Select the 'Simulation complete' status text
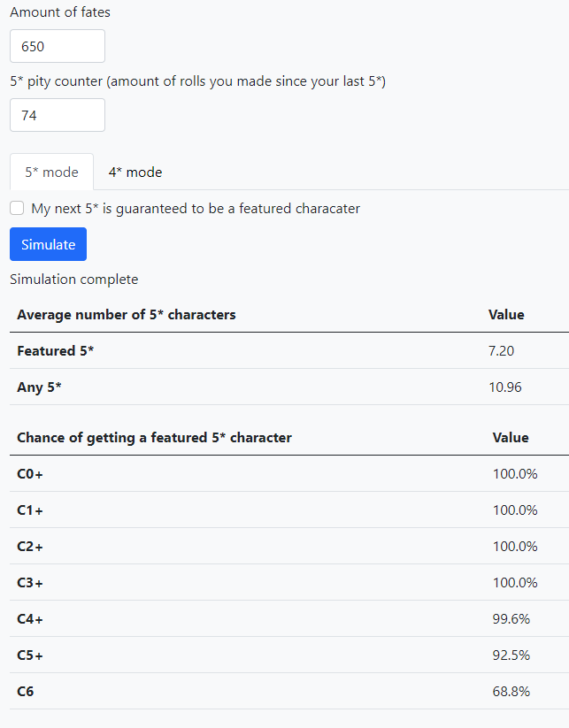Screen dimensions: 569x728 [x=73, y=279]
